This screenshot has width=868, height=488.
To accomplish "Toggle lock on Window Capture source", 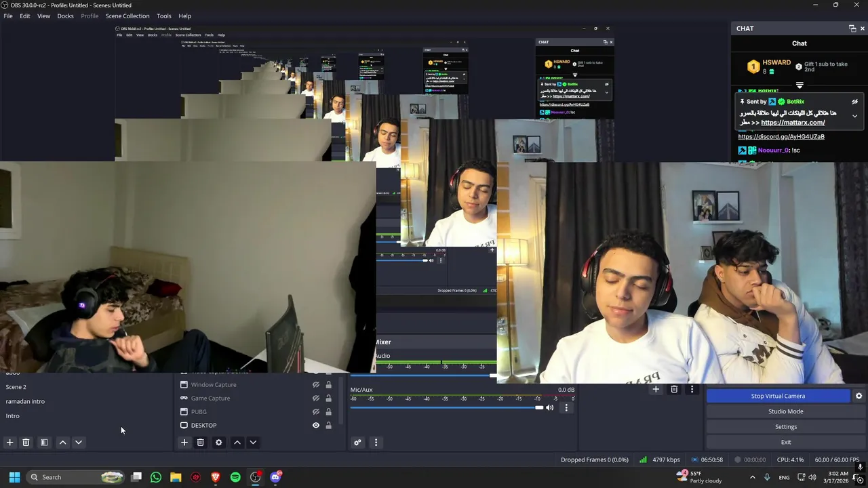I will pyautogui.click(x=328, y=384).
